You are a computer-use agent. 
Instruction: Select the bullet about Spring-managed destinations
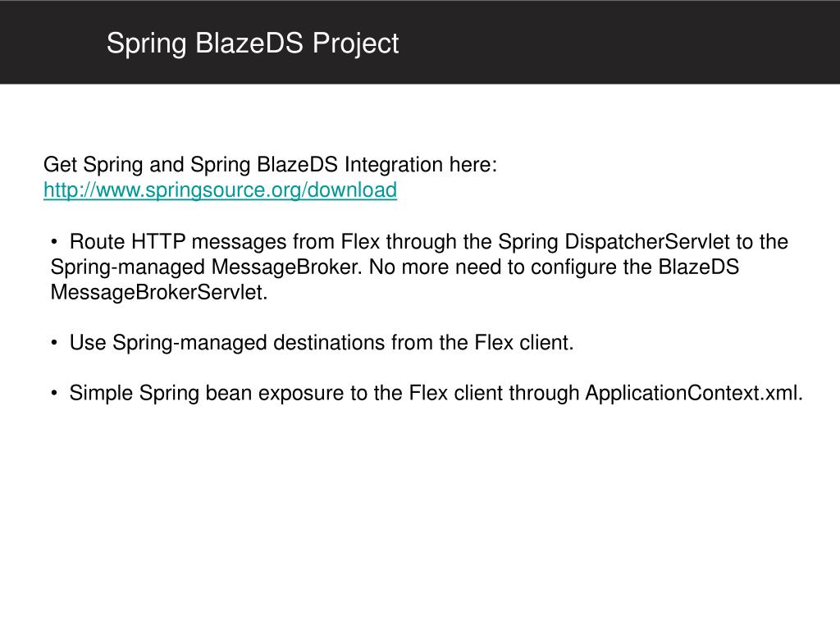[x=313, y=342]
